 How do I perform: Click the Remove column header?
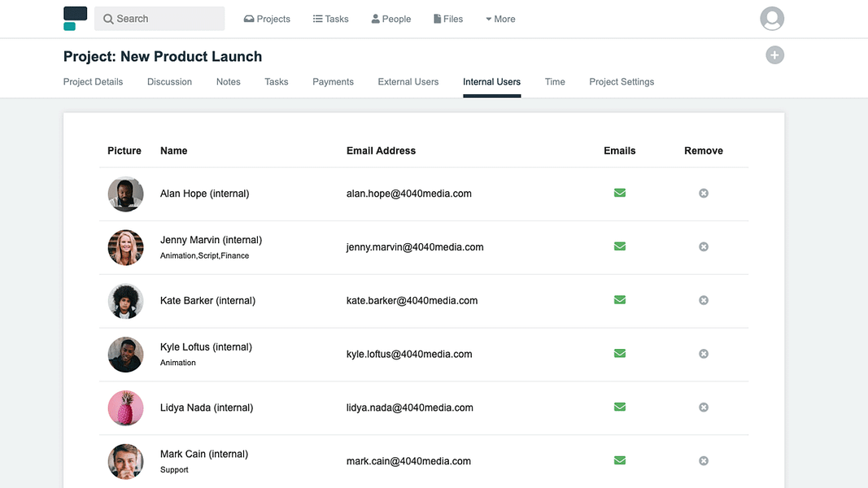(703, 150)
